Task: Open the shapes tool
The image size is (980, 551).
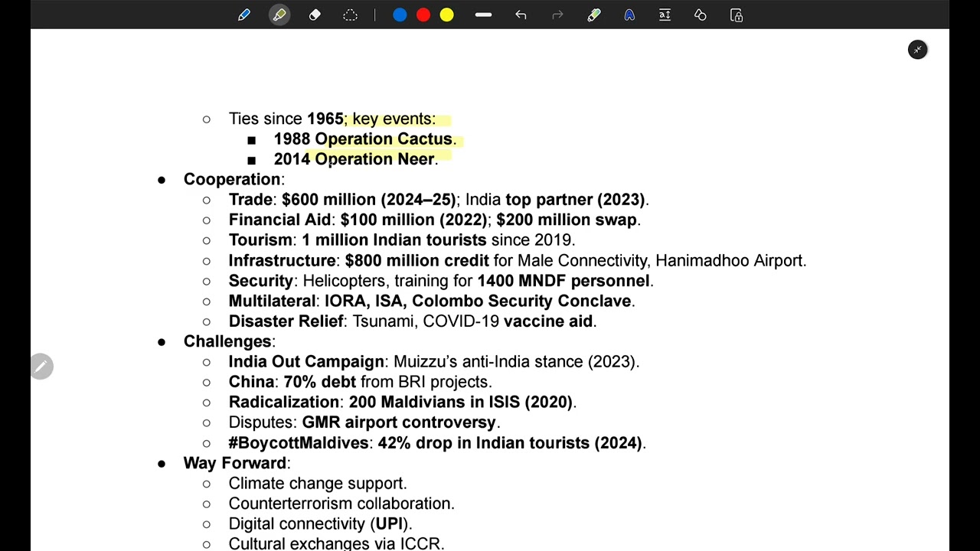Action: pos(701,15)
